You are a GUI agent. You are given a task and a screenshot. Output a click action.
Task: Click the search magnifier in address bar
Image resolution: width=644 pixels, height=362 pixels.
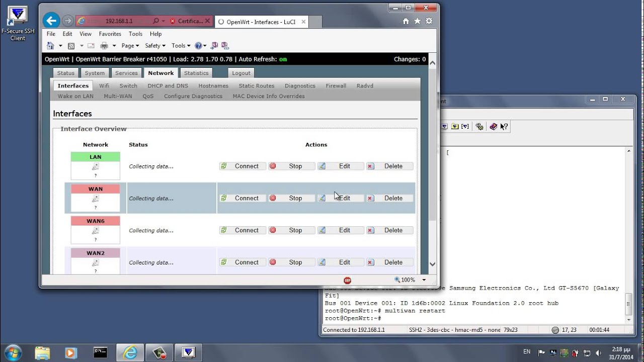[x=155, y=21]
